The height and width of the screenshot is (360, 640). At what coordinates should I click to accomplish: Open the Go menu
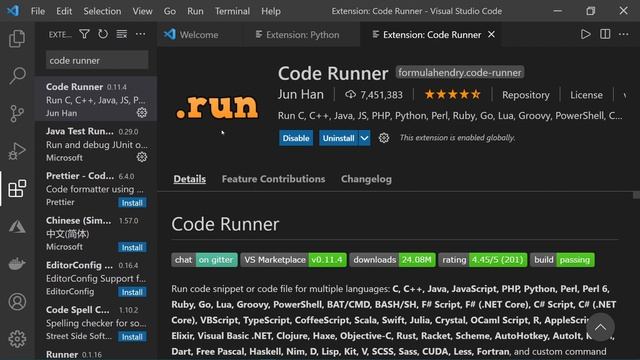pos(170,11)
